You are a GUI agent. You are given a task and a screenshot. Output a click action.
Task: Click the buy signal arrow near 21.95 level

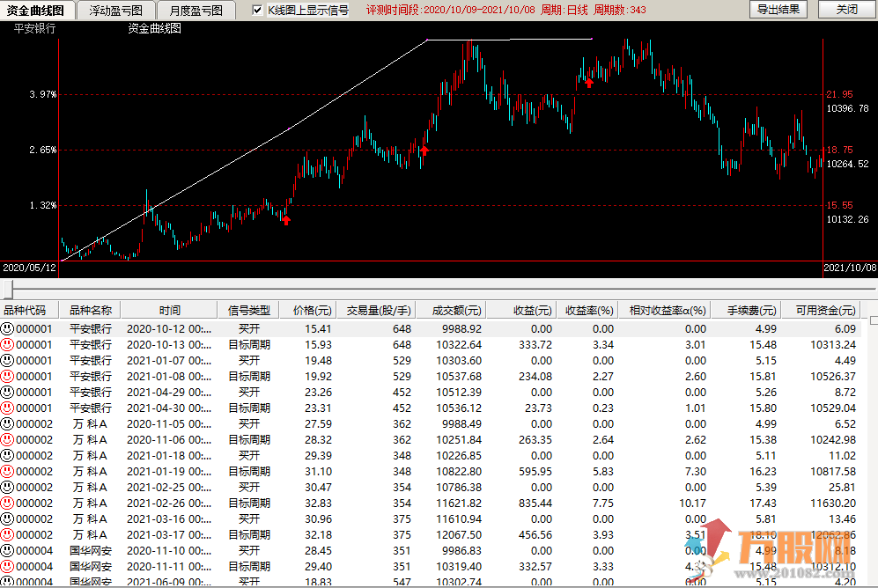coord(589,83)
